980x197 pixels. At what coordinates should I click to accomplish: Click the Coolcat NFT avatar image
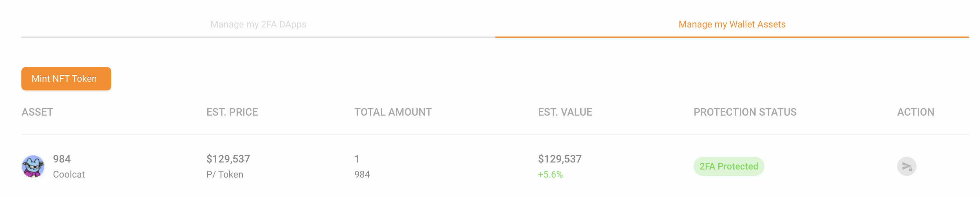(33, 167)
